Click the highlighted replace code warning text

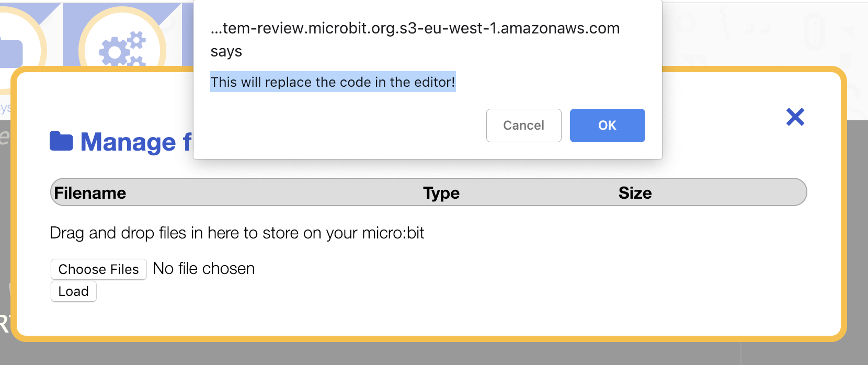point(333,82)
